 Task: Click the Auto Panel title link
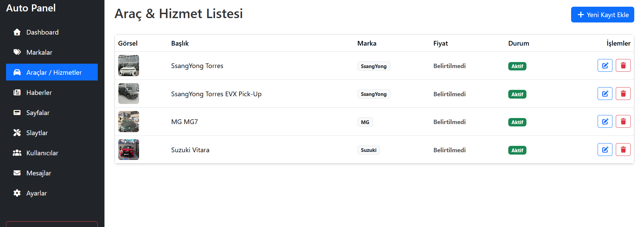[x=31, y=8]
